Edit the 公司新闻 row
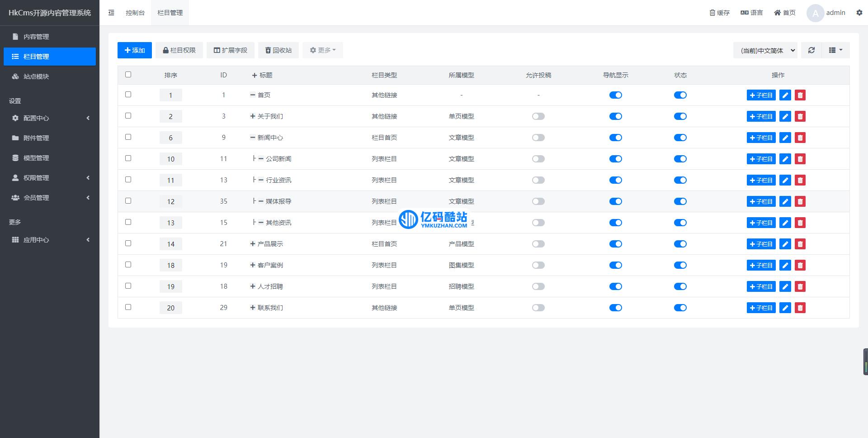 click(785, 159)
